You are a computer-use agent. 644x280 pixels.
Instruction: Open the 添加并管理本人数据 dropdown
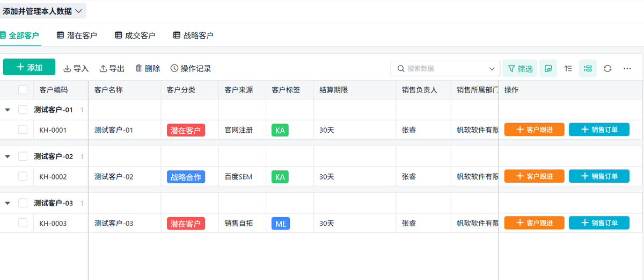point(43,11)
